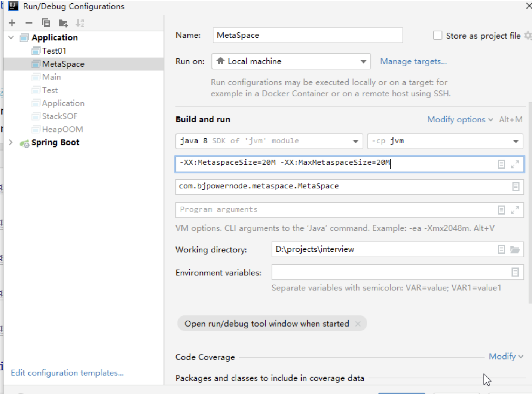532x394 pixels.
Task: Click the Remove Configuration minus icon
Action: pos(29,23)
